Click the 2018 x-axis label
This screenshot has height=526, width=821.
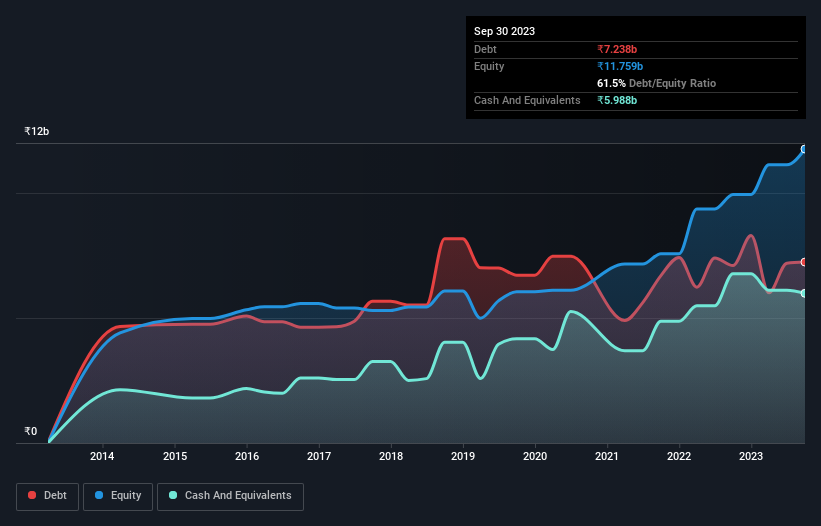(391, 456)
